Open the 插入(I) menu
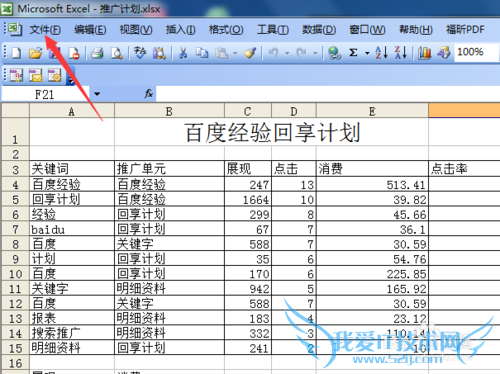The width and height of the screenshot is (500, 374). pyautogui.click(x=181, y=30)
